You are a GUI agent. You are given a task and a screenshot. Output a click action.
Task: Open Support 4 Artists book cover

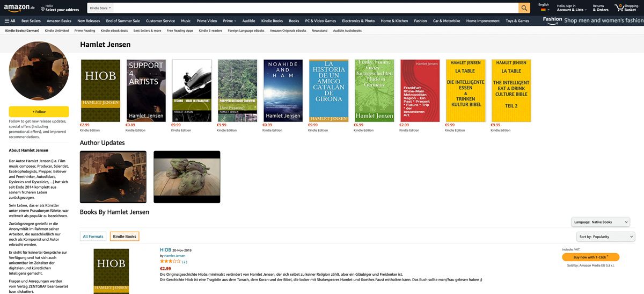pos(146,91)
